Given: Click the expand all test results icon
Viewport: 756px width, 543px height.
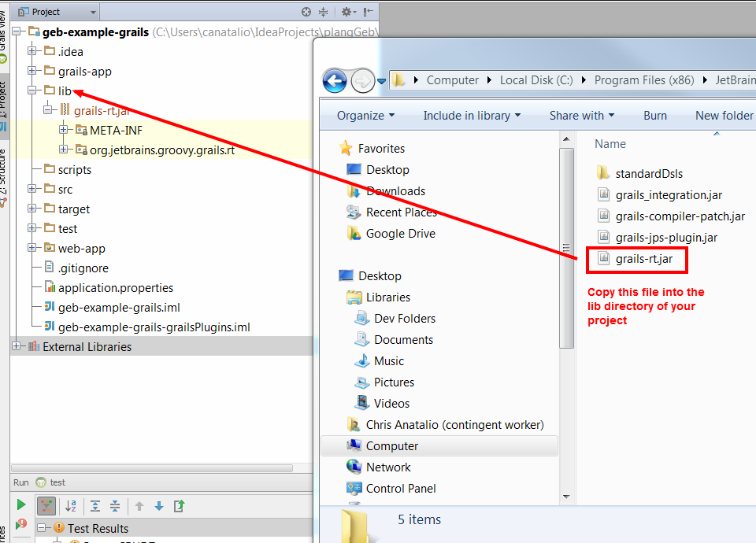Looking at the screenshot, I should 95,506.
